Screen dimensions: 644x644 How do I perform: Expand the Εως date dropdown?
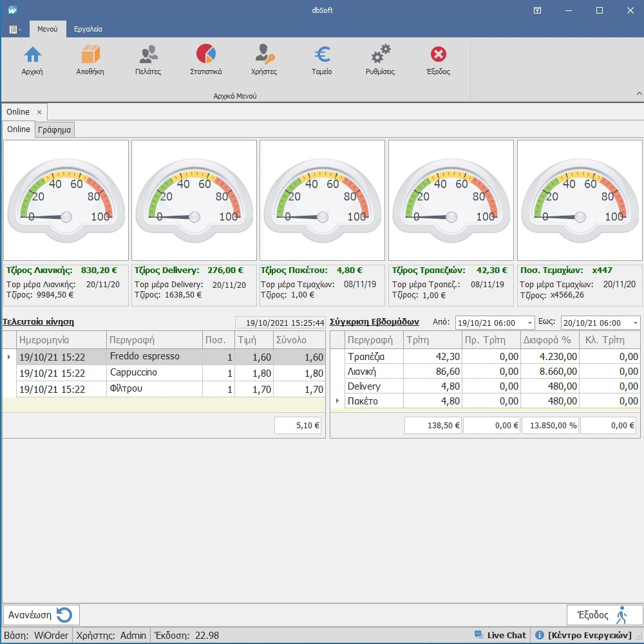[636, 323]
